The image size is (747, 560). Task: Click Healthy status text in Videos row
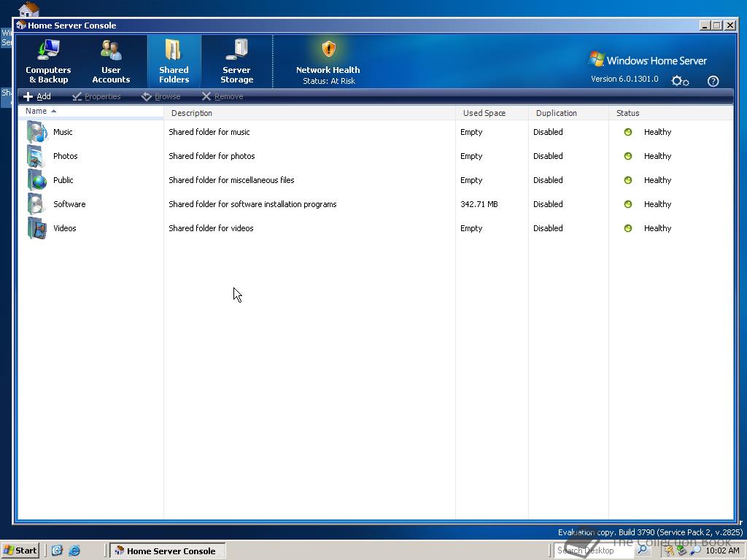tap(657, 228)
